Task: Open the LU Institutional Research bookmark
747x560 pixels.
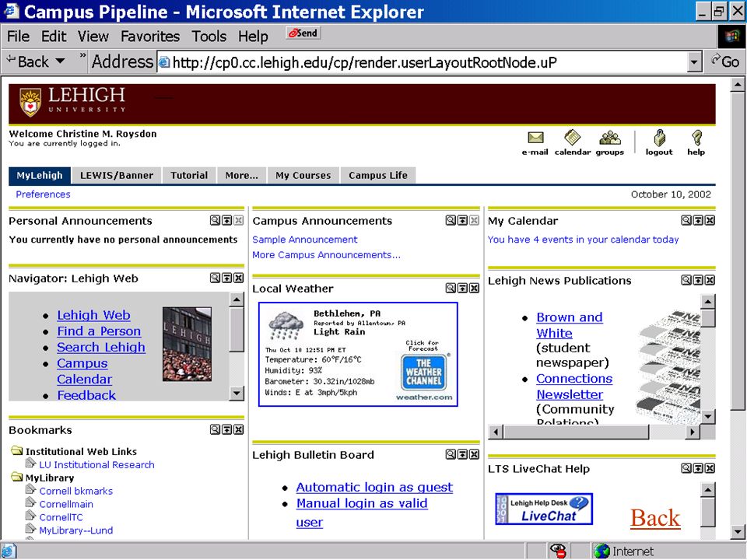Action: coord(96,465)
